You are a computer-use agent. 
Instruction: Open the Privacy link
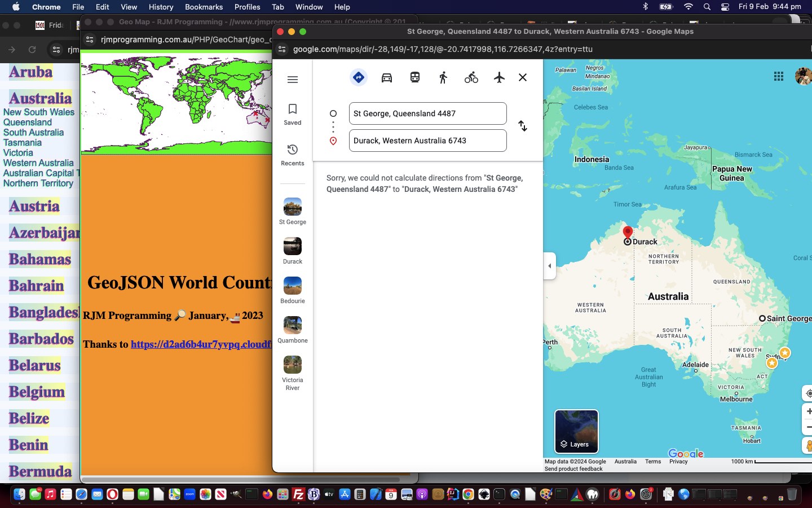[678, 462]
